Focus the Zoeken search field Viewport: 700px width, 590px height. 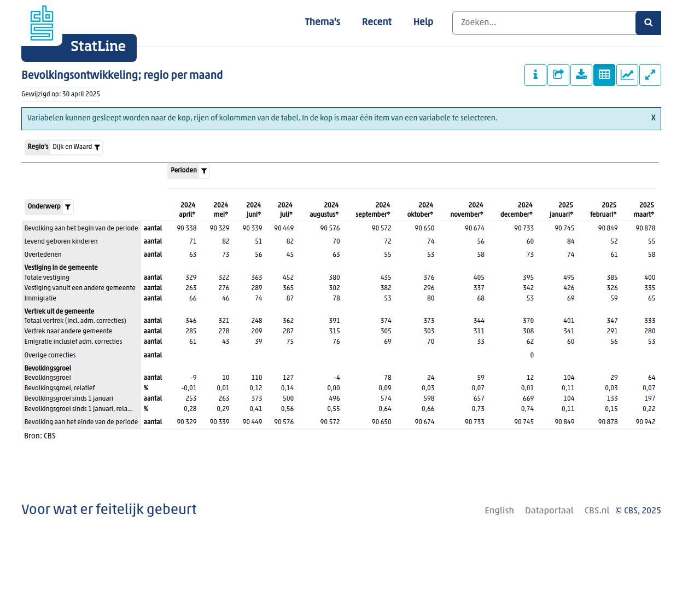point(544,22)
